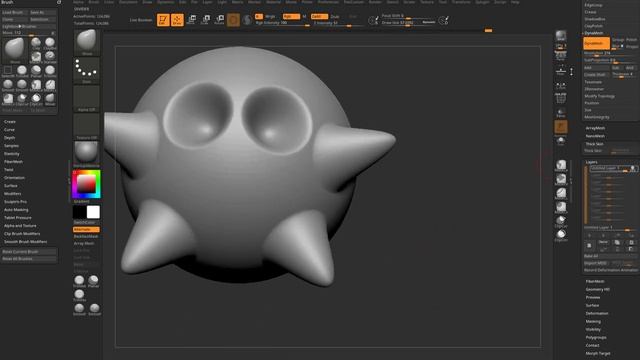Click the highlighted orange icon on right shelf
The image size is (640, 360).
(x=561, y=127)
